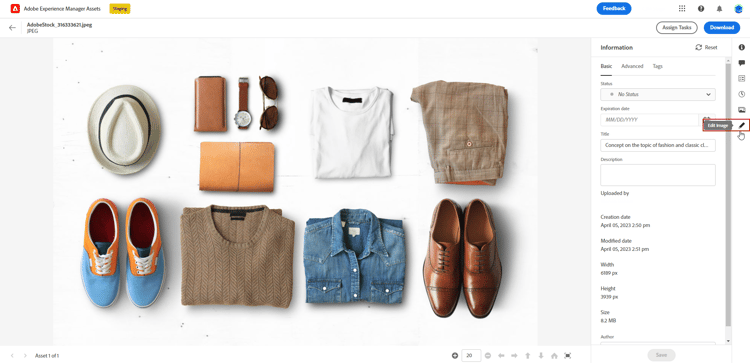Open the apps grid switcher icon
Screen dimensions: 750x363
click(682, 9)
